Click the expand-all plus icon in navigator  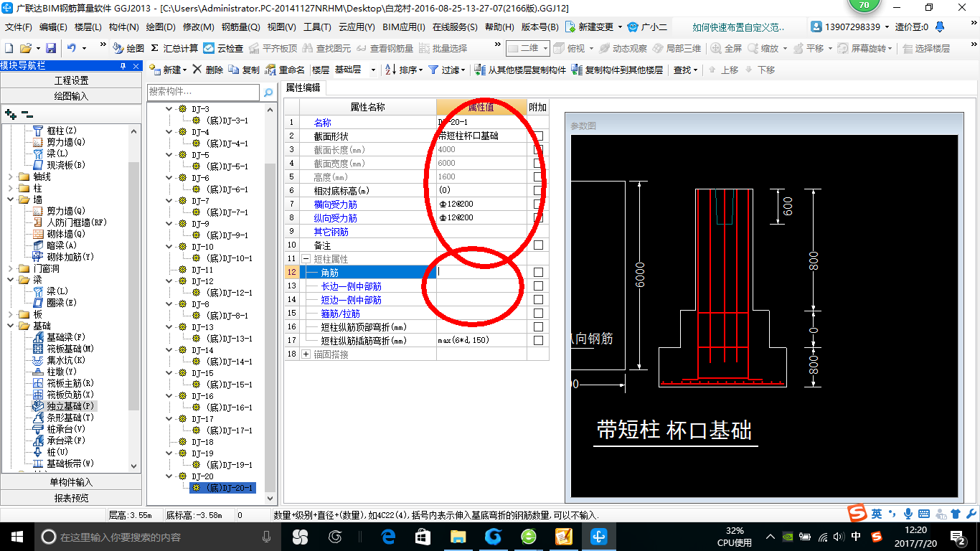10,113
